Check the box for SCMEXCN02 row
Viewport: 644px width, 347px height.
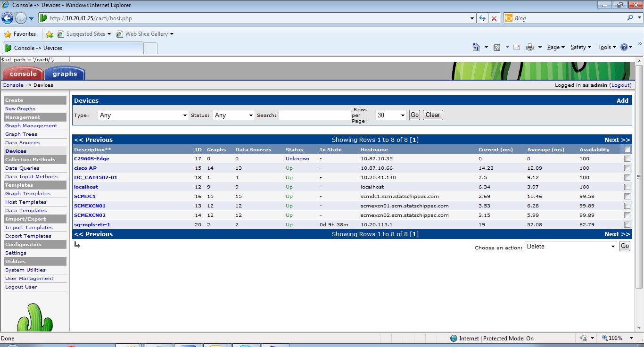(627, 215)
